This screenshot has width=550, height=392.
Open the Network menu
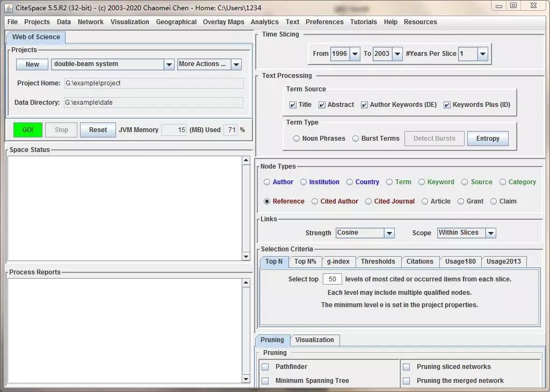coord(90,21)
